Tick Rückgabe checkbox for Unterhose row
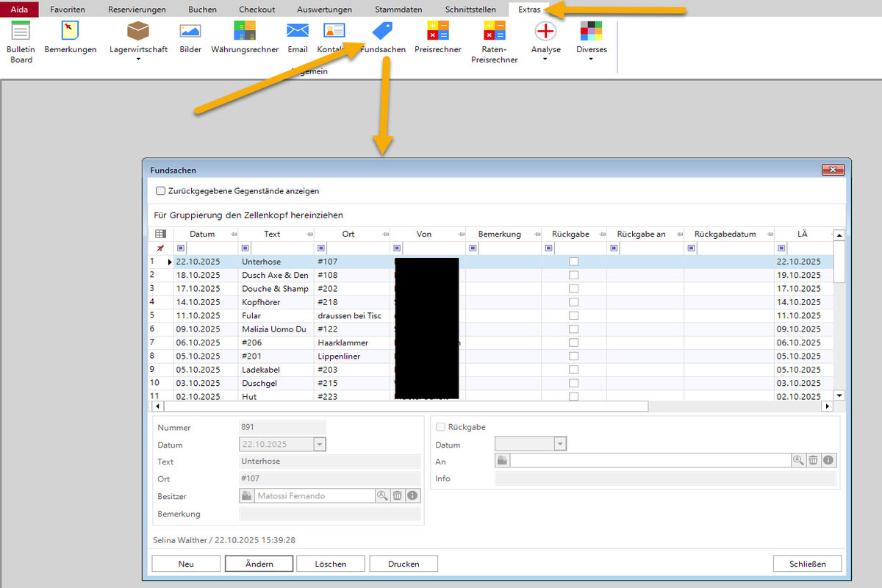This screenshot has width=882, height=588. [573, 262]
